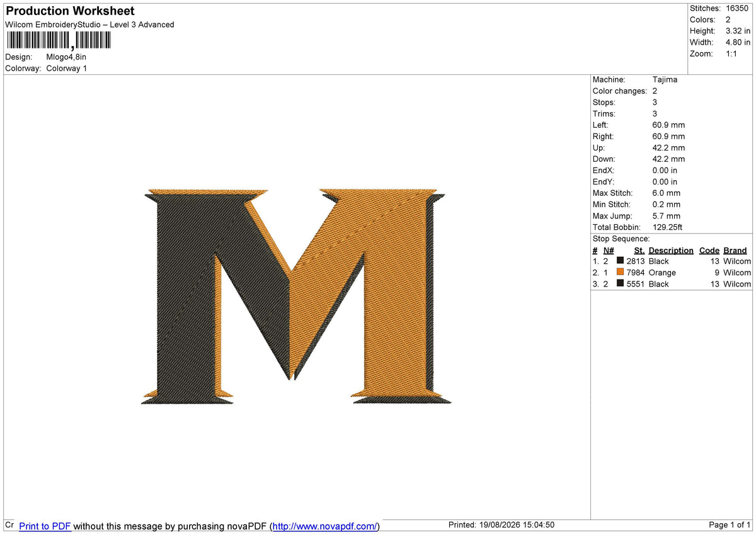
Task: Select the Max Stitch value 6.0 mm
Action: click(667, 193)
